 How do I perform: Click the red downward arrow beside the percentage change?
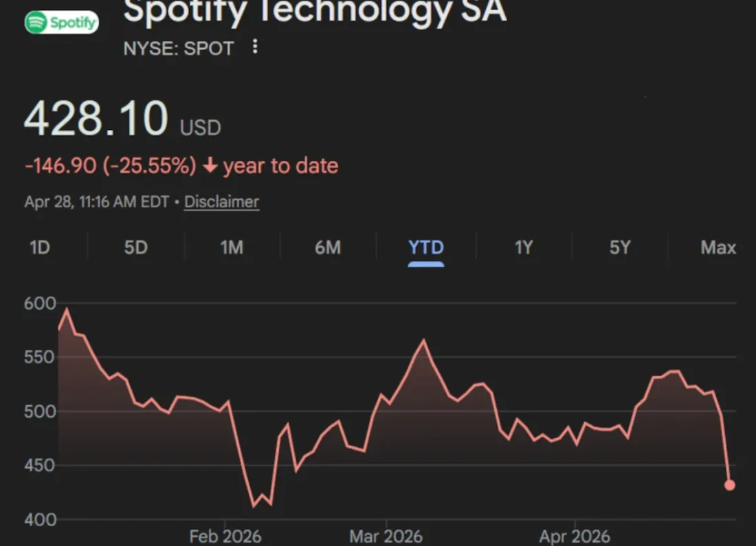click(x=209, y=165)
